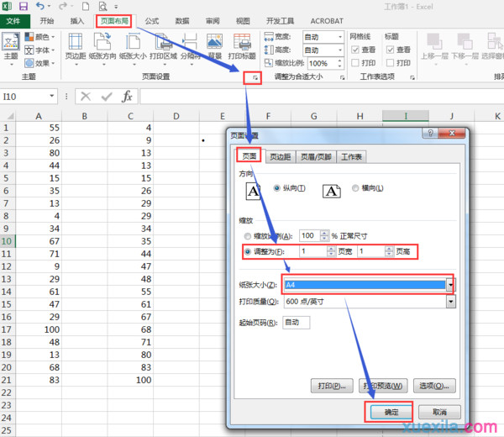Click the insert function fx icon
This screenshot has height=437, width=504.
(127, 97)
